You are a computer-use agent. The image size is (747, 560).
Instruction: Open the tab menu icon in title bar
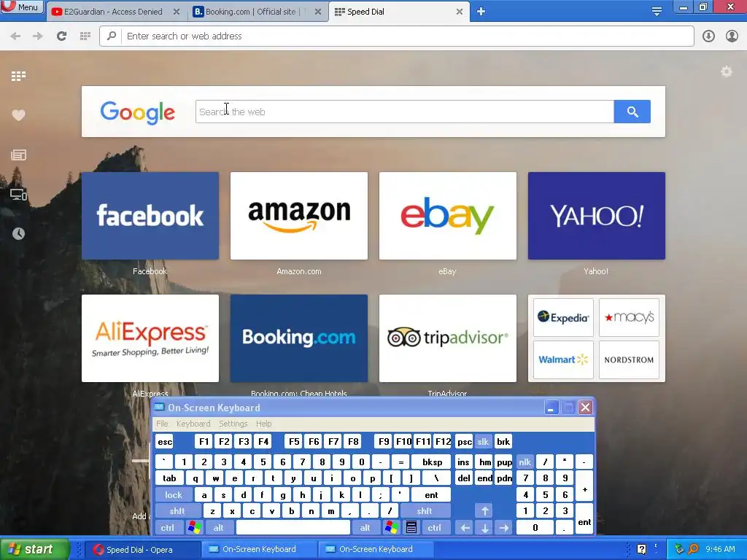657,12
